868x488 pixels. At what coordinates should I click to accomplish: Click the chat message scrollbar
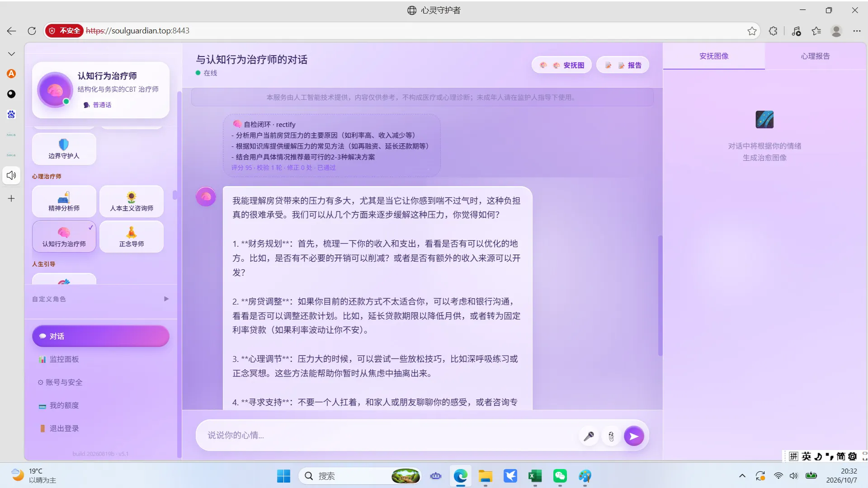coord(660,296)
